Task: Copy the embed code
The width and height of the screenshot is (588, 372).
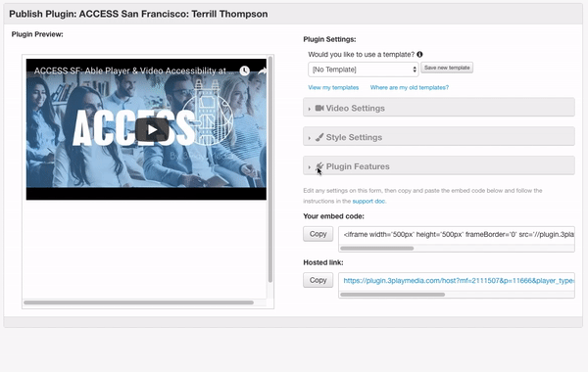Action: coord(318,234)
